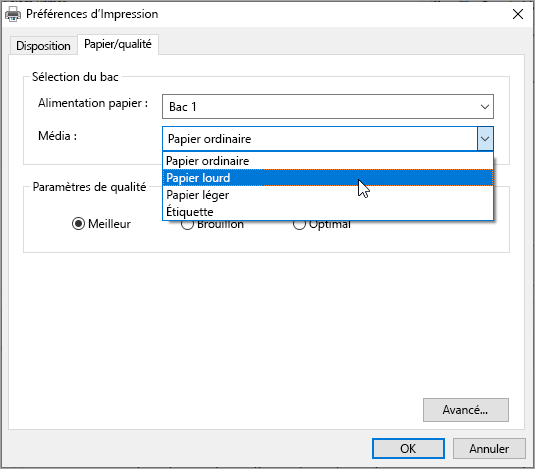Select the Papier/qualité tab
Image resolution: width=535 pixels, height=469 pixels.
[118, 44]
